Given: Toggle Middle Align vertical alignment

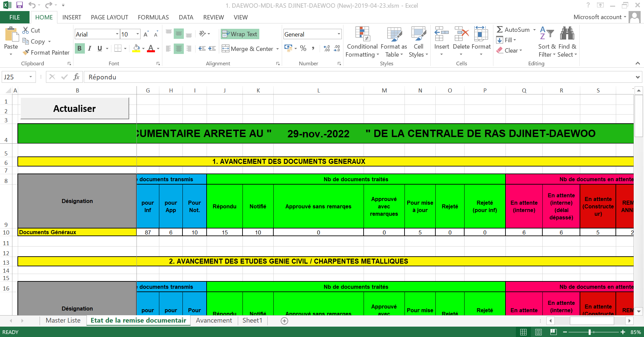Looking at the screenshot, I should (179, 34).
